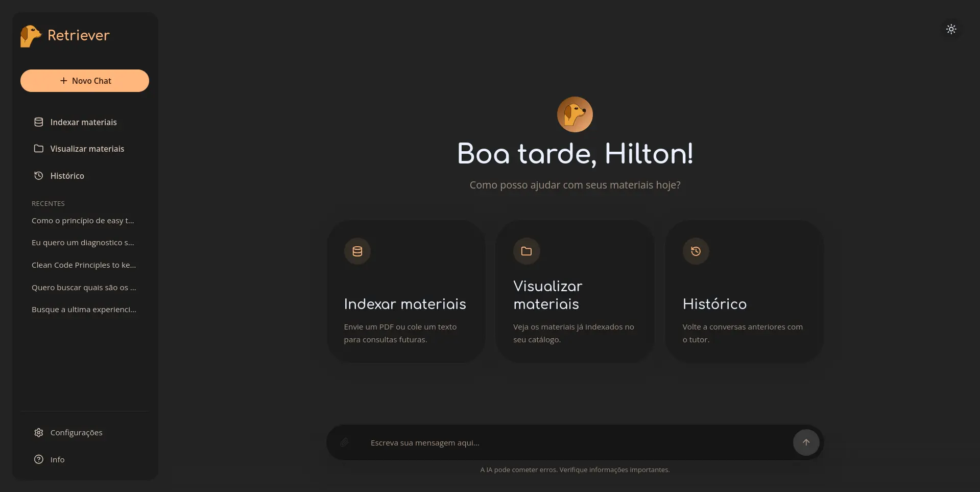Open the Histórico card title

[x=714, y=304]
